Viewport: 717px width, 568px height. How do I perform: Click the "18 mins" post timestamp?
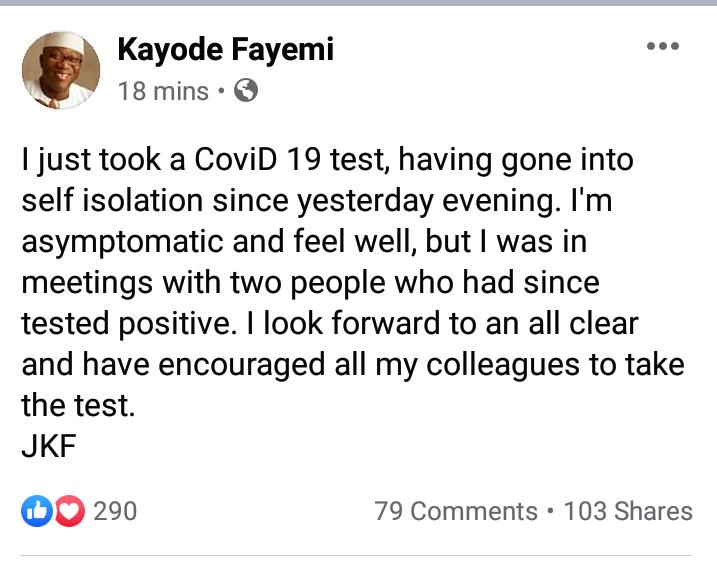[x=163, y=92]
